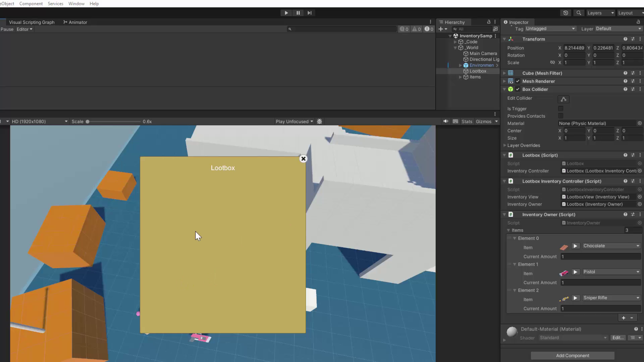Screen dimensions: 644x362
Task: Remove an element from Items list
Action: point(632,318)
